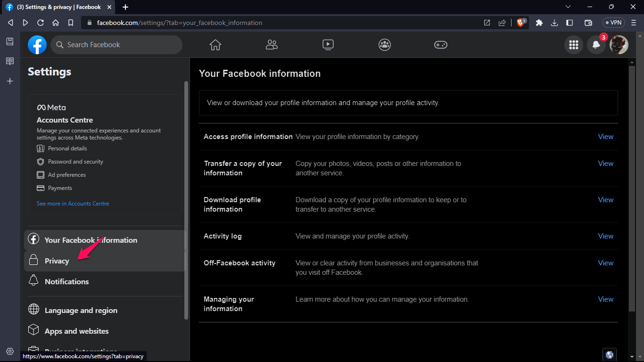Select Language and region settings
This screenshot has height=362, width=644.
[104, 310]
